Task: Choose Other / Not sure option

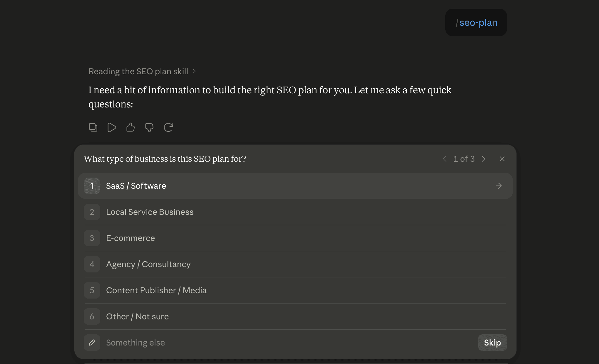Action: click(295, 316)
